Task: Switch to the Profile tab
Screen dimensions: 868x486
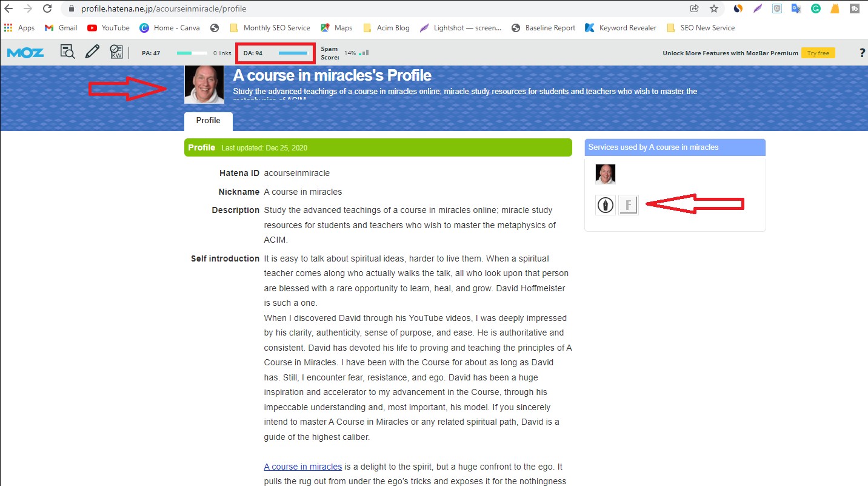Action: tap(208, 121)
